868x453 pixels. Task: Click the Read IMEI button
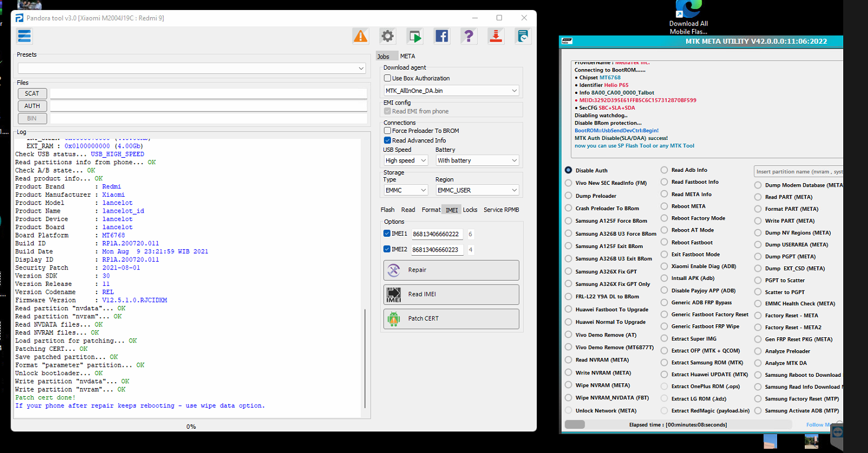click(451, 294)
